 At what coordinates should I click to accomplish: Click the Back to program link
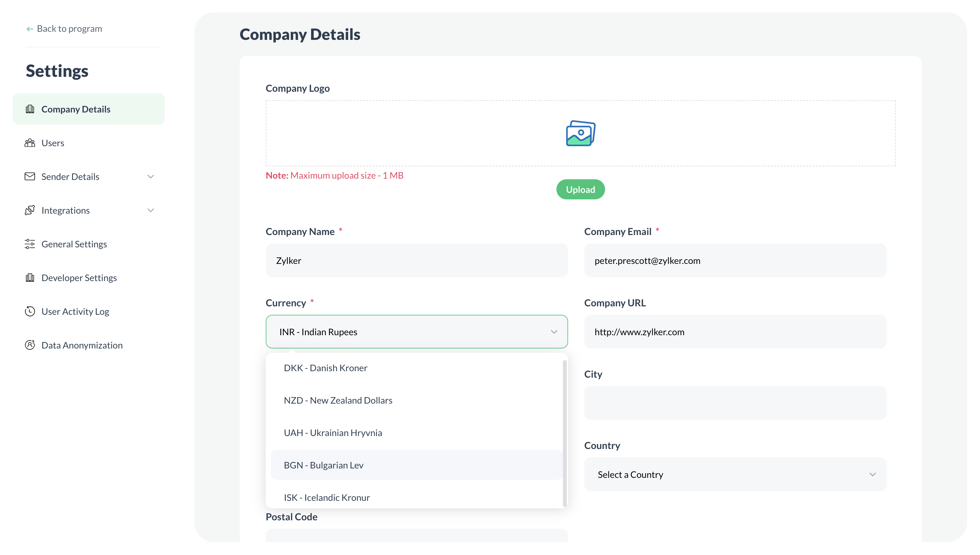[64, 28]
